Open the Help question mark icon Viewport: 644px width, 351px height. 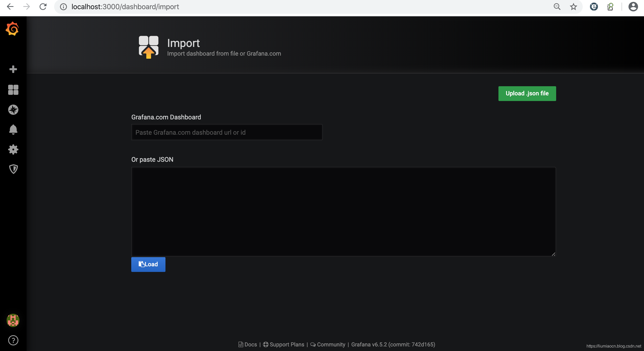point(13,340)
